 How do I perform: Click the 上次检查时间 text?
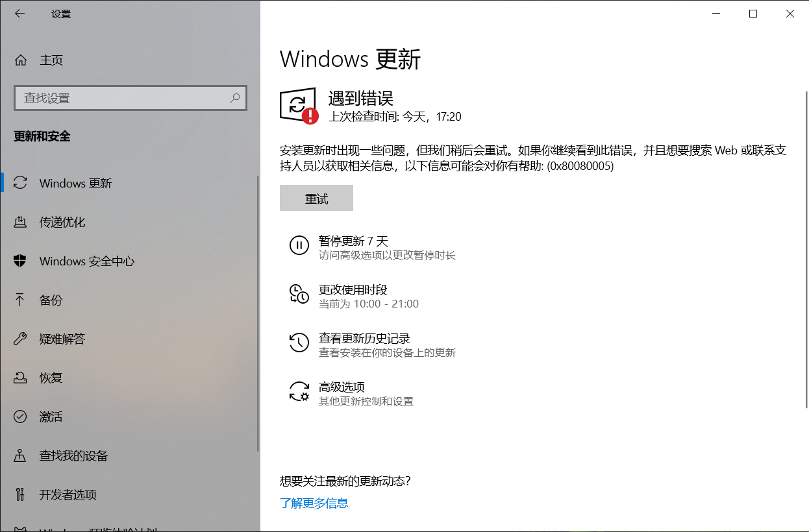tap(395, 117)
